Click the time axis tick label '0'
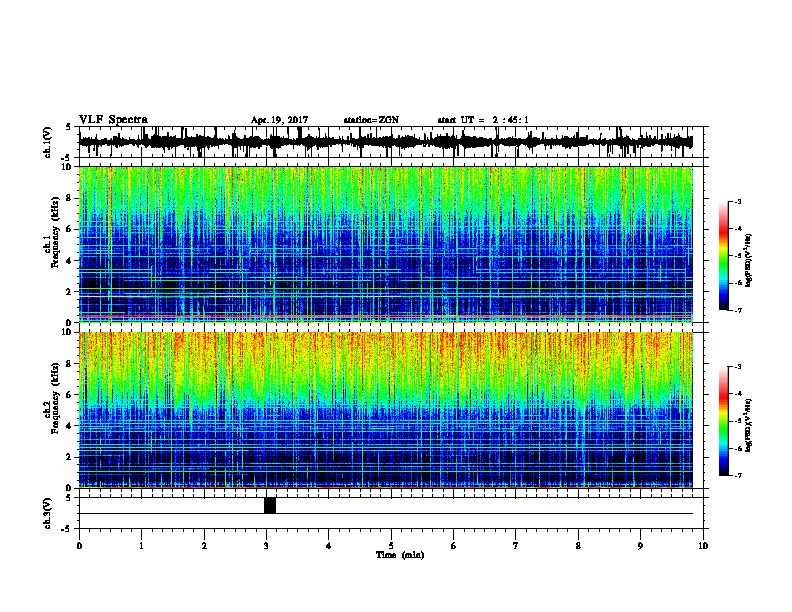This screenshot has height=612, width=792. pos(79,546)
